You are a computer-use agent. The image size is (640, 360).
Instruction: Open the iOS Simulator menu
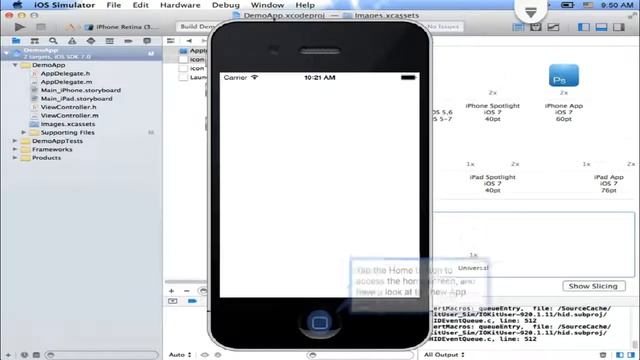pos(64,5)
